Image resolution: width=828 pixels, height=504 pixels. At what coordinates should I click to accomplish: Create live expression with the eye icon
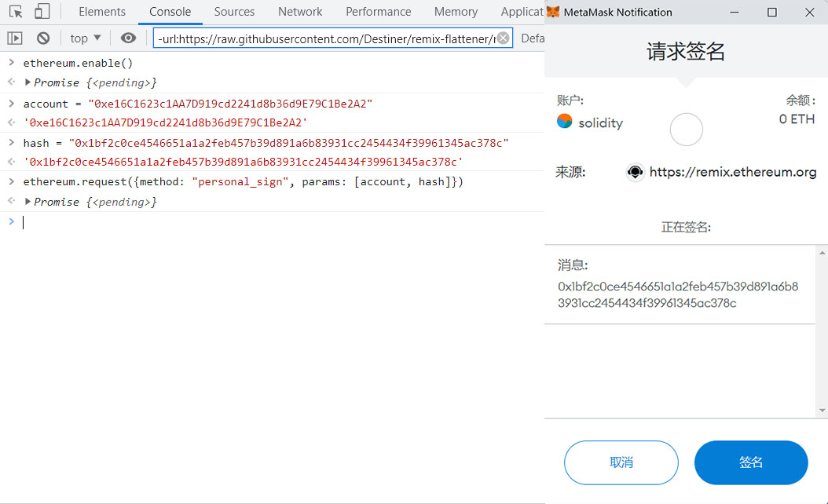pos(128,38)
